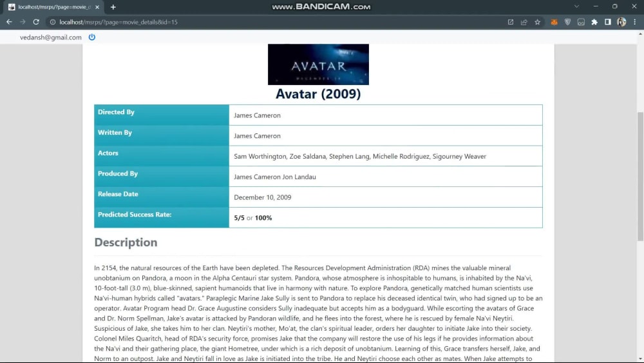Select the Directed By value James Cameron
This screenshot has height=363, width=644.
point(257,115)
